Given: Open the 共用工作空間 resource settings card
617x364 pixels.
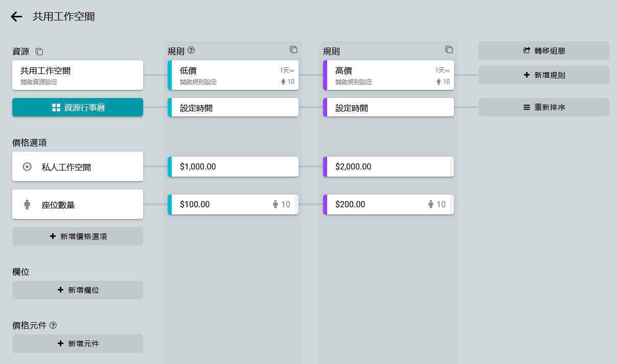Looking at the screenshot, I should tap(78, 75).
